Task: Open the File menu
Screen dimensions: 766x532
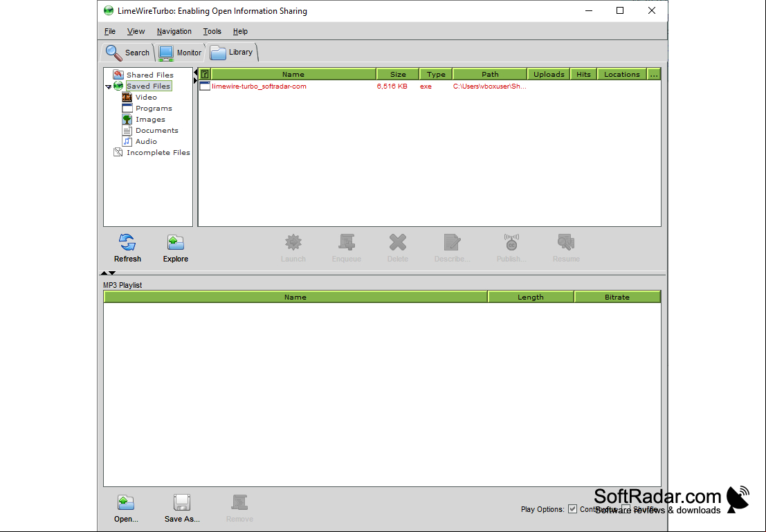Action: click(x=110, y=31)
